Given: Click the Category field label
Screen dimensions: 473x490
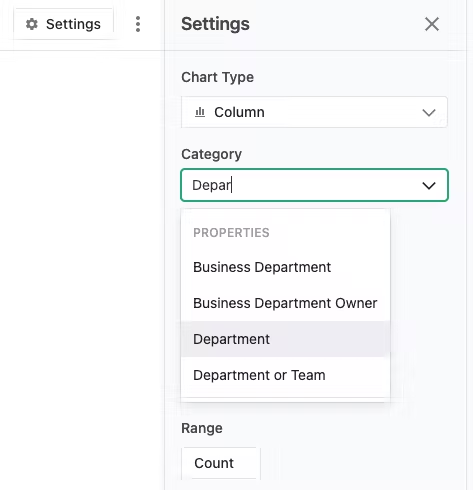Looking at the screenshot, I should coord(211,154).
